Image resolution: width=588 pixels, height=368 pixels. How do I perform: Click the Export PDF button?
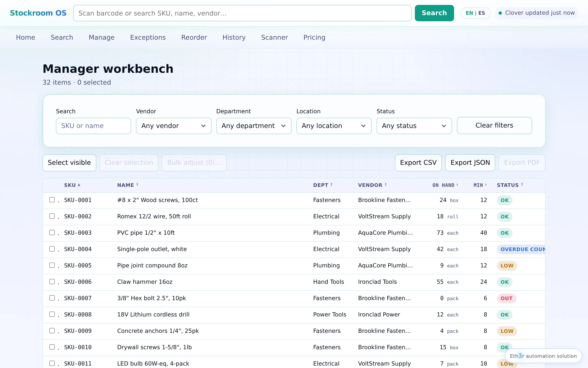pyautogui.click(x=522, y=163)
